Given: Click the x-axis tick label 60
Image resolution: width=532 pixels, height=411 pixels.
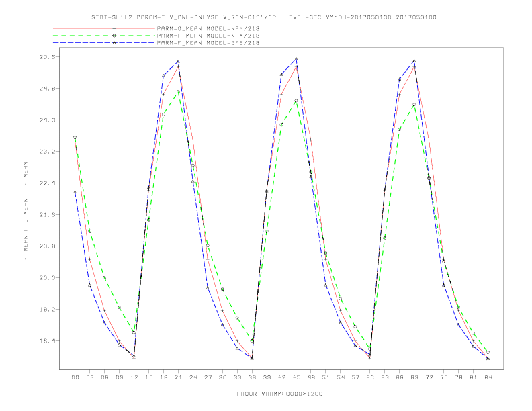Looking at the screenshot, I should pyautogui.click(x=370, y=377).
